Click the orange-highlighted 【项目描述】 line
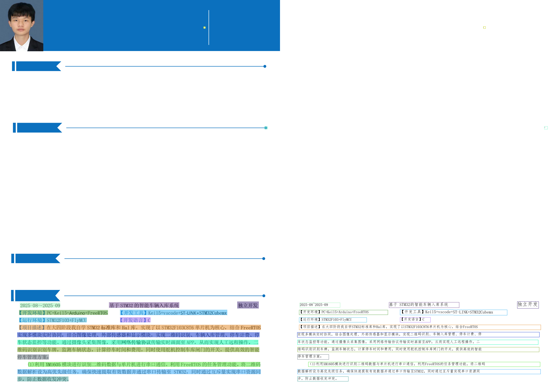560x392 pixels. click(140, 327)
